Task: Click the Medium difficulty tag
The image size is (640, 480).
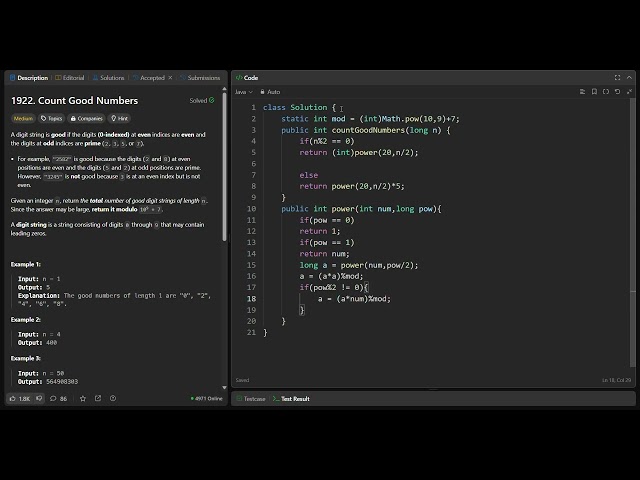Action: click(x=23, y=118)
